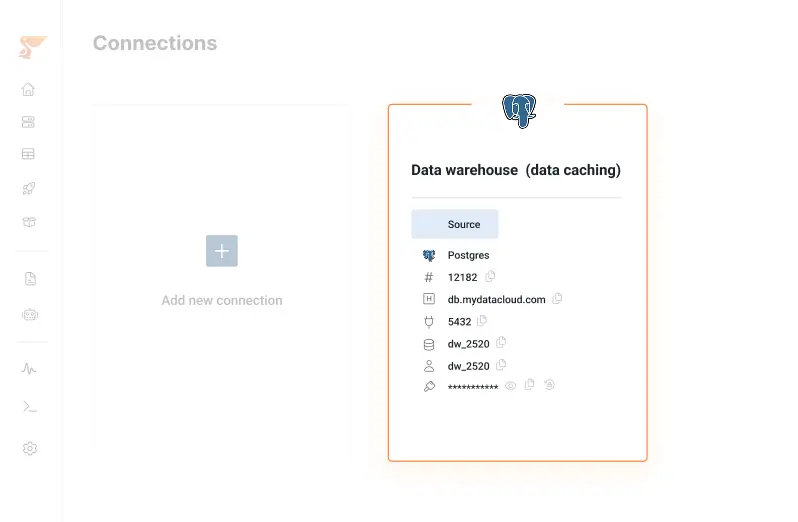The image size is (798, 522).
Task: Open the package box icon in sidebar
Action: [30, 222]
